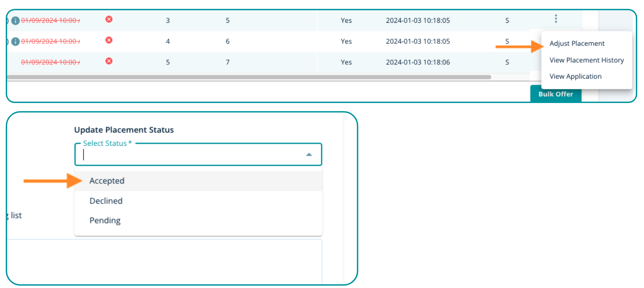Pick the Pending status option

point(105,221)
